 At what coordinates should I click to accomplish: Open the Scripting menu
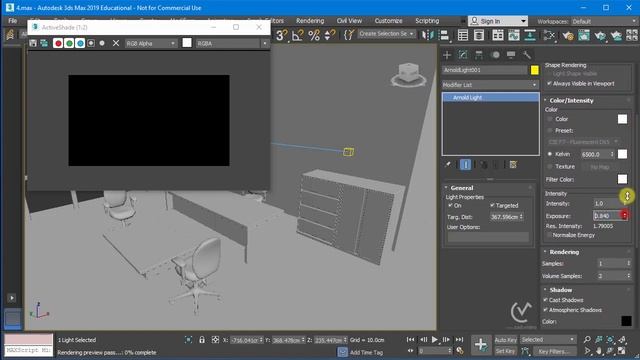(x=427, y=21)
